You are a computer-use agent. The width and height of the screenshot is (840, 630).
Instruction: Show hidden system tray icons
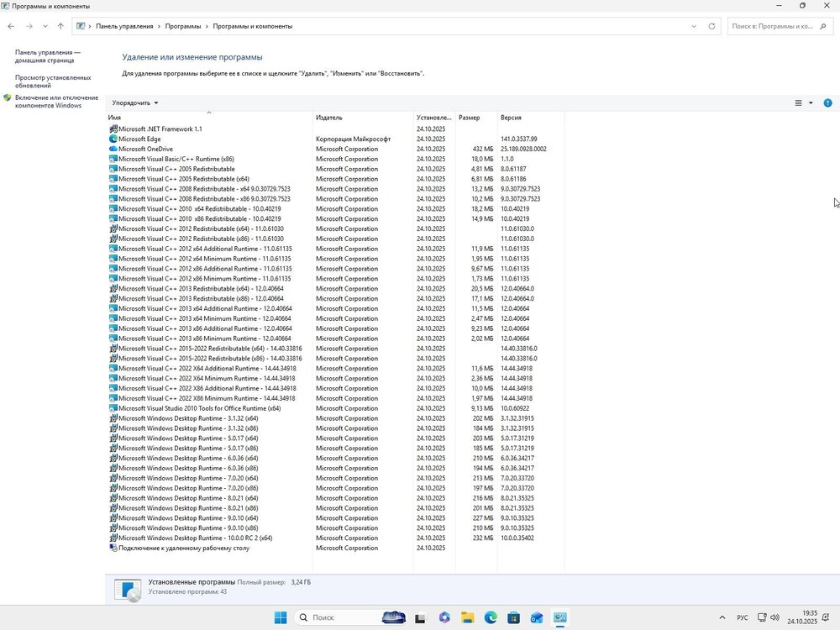pyautogui.click(x=722, y=618)
